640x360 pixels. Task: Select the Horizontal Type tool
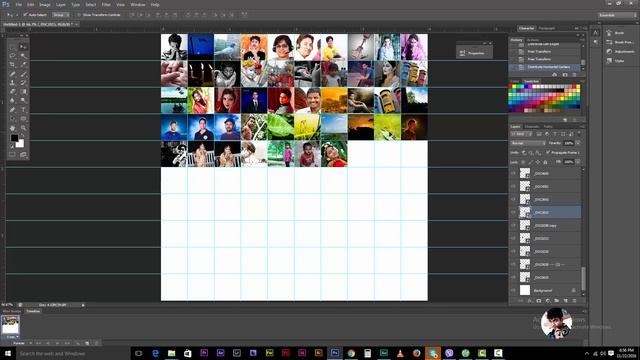[23, 110]
